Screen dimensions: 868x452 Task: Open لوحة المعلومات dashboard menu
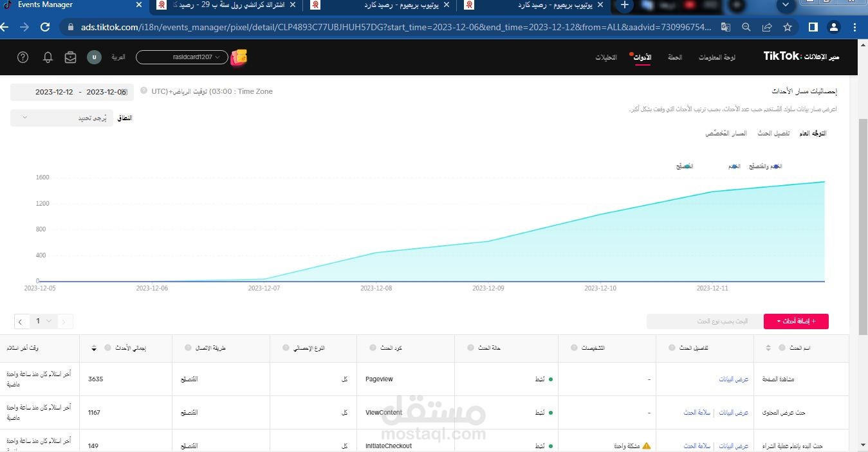717,57
